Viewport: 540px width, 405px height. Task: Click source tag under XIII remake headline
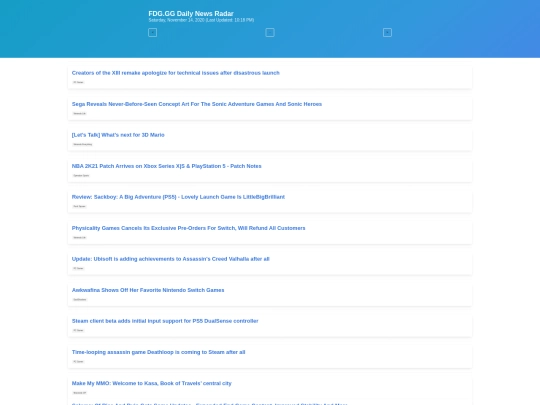tap(78, 82)
